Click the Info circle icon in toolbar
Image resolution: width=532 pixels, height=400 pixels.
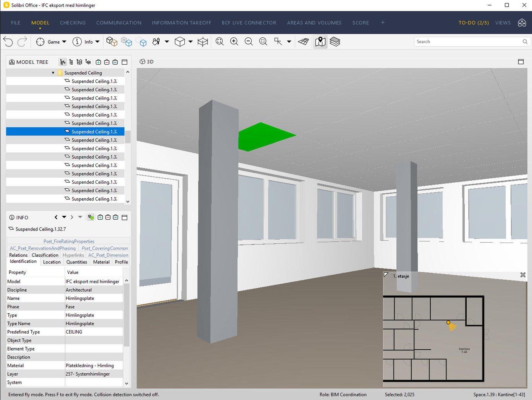pos(77,41)
